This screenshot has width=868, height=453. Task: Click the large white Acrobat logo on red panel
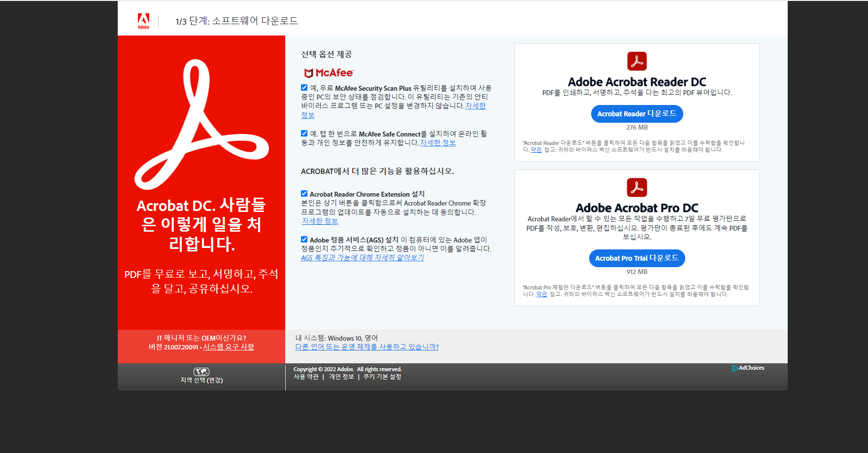click(x=201, y=124)
